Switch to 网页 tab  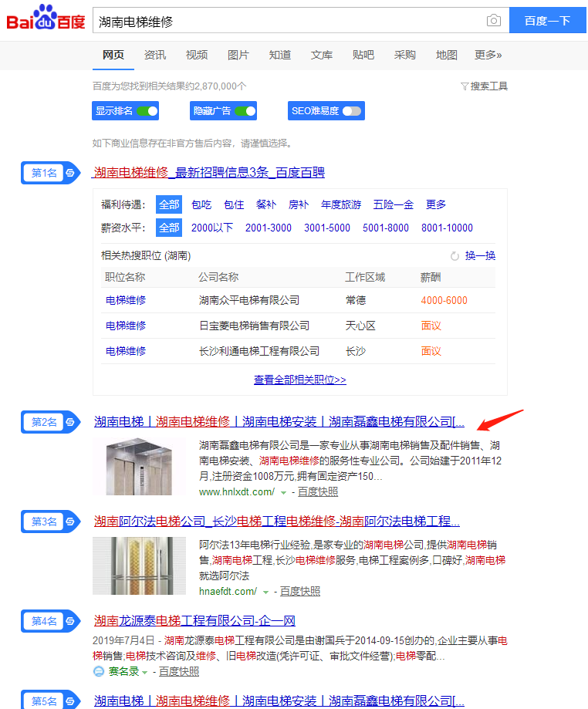(x=113, y=56)
